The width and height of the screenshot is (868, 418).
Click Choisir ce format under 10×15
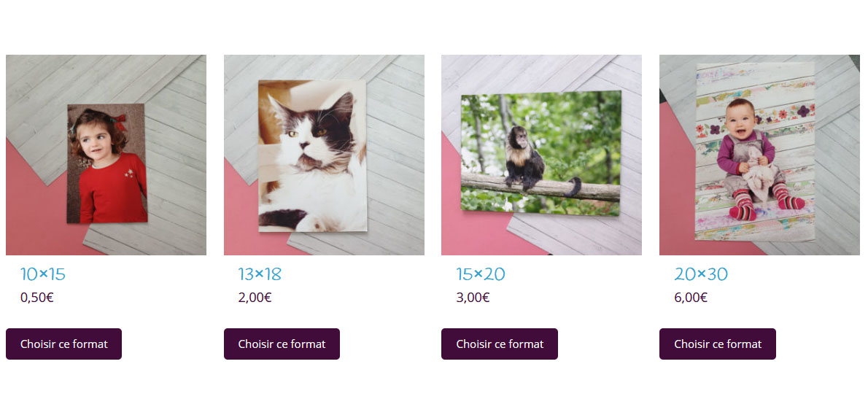click(x=63, y=344)
